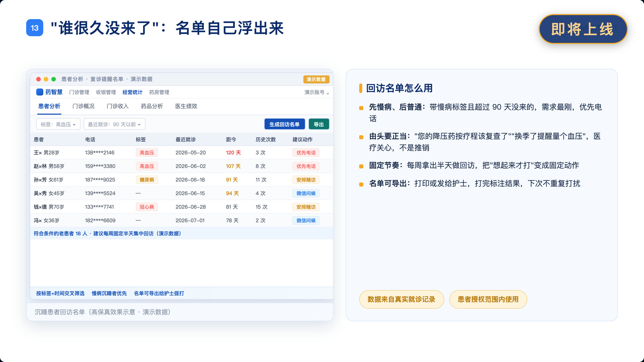Click the green maximize window dot
Screen dimensions: 644x362
tap(53, 79)
